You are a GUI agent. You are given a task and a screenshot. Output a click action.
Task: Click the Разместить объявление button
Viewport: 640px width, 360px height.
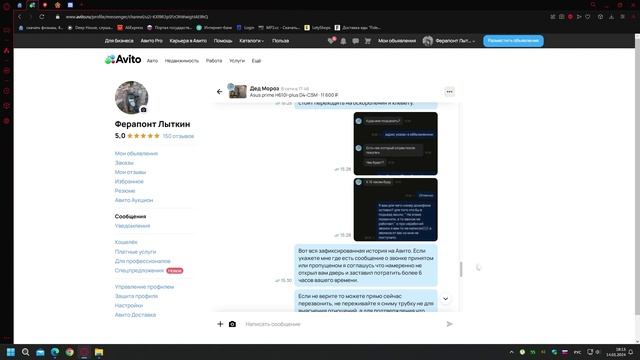click(x=513, y=41)
